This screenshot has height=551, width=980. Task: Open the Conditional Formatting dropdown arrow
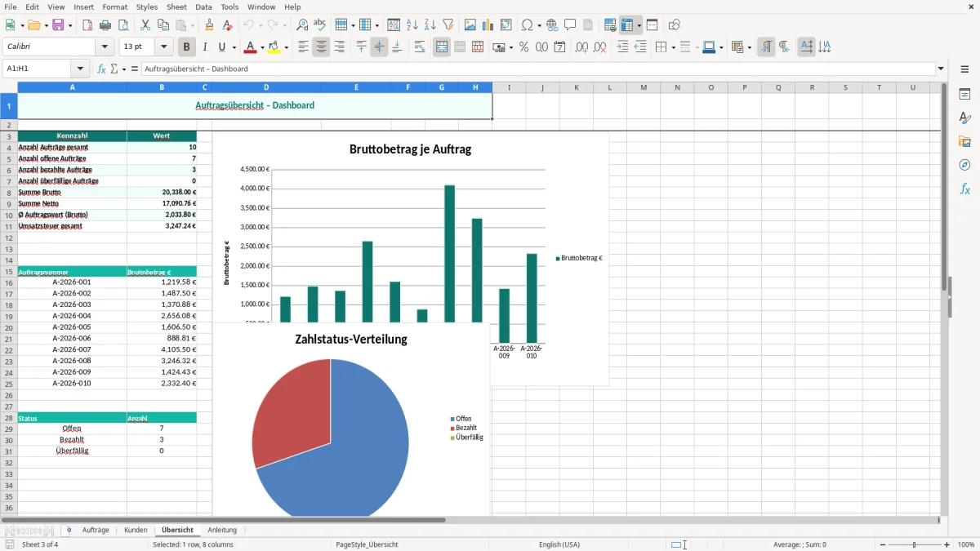(x=750, y=47)
